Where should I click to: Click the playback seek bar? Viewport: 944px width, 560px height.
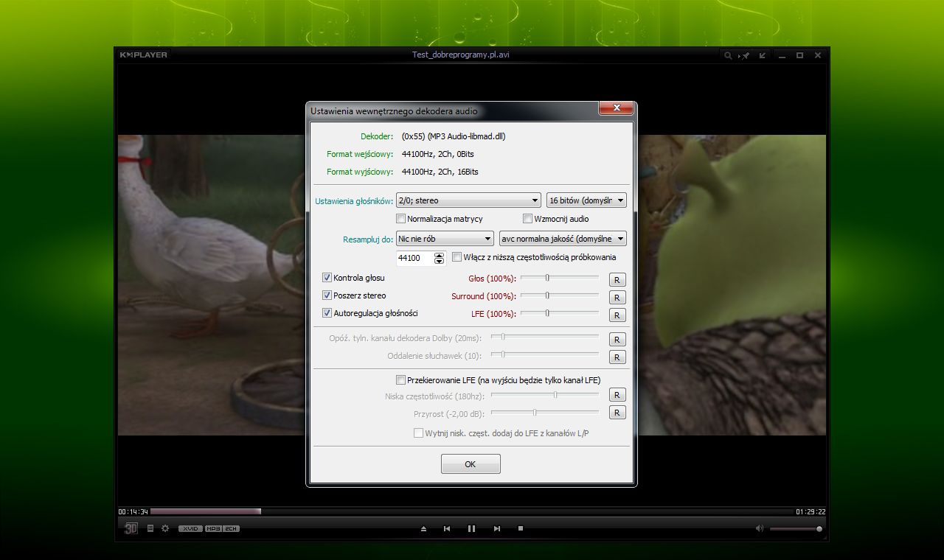pyautogui.click(x=471, y=511)
